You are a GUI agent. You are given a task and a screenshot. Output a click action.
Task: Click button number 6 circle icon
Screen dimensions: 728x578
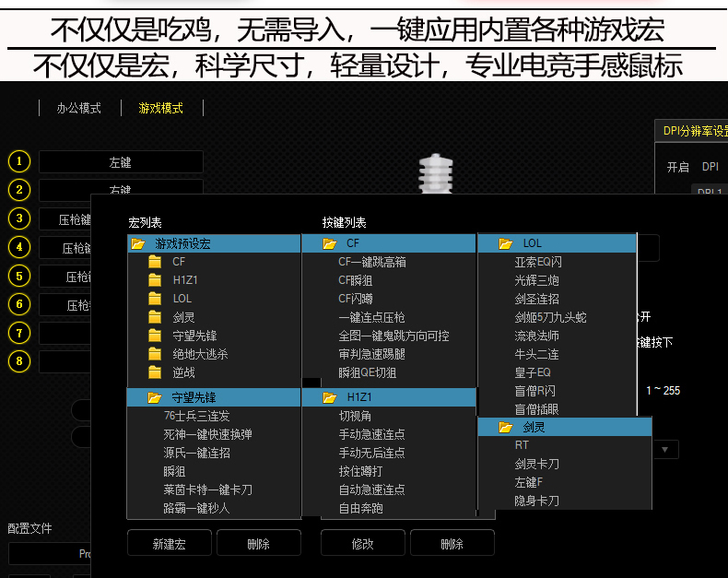click(x=19, y=304)
